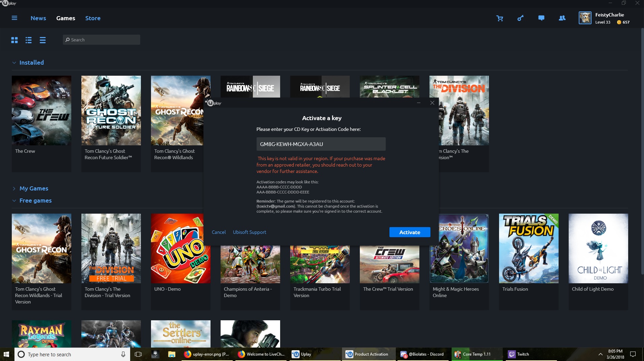This screenshot has height=361, width=644.
Task: Click the CD key input field
Action: point(321,144)
